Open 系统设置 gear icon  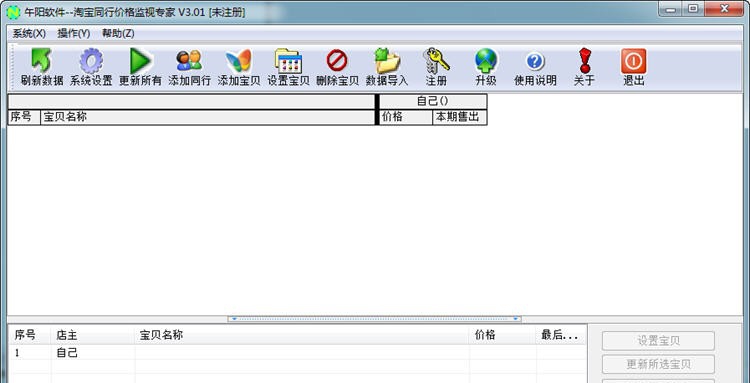[91, 61]
